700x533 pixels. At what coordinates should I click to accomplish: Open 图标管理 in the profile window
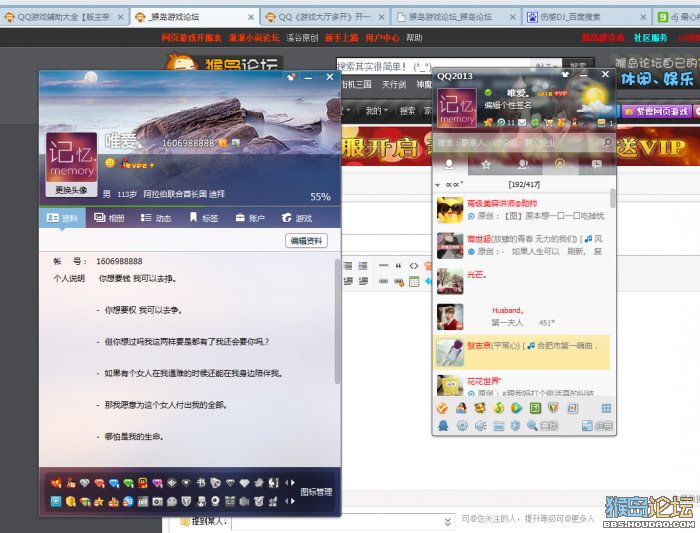[x=316, y=492]
